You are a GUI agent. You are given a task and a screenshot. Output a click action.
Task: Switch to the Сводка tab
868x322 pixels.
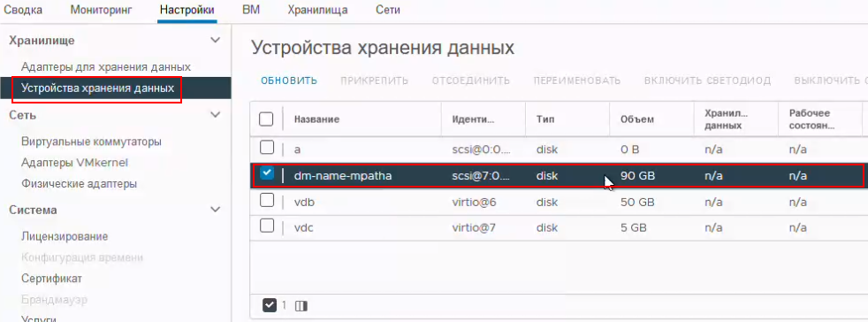(x=23, y=10)
